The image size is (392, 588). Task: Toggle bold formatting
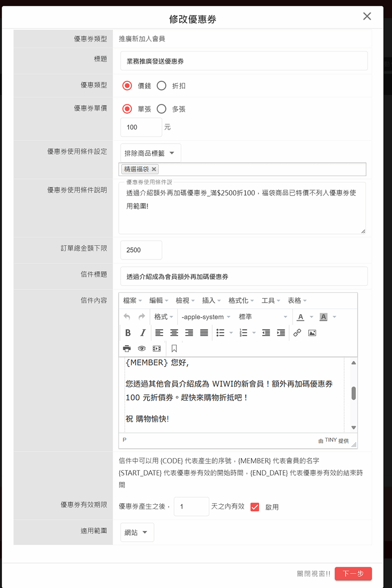(128, 332)
